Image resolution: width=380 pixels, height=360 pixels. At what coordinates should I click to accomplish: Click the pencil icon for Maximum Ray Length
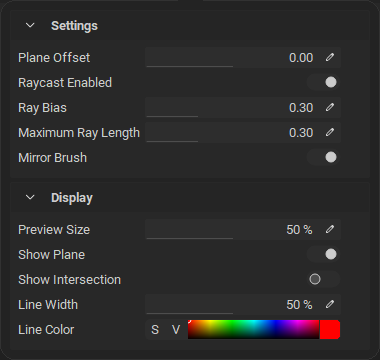click(x=330, y=132)
